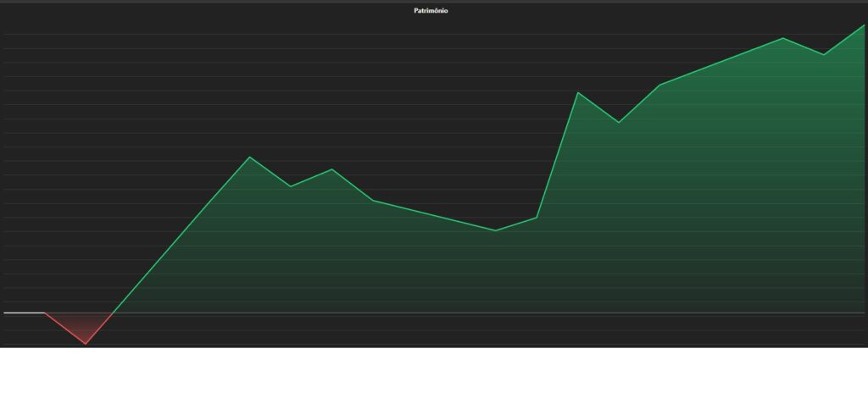The image size is (868, 415).
Task: Click where the line crosses from red to green
Action: [x=113, y=313]
